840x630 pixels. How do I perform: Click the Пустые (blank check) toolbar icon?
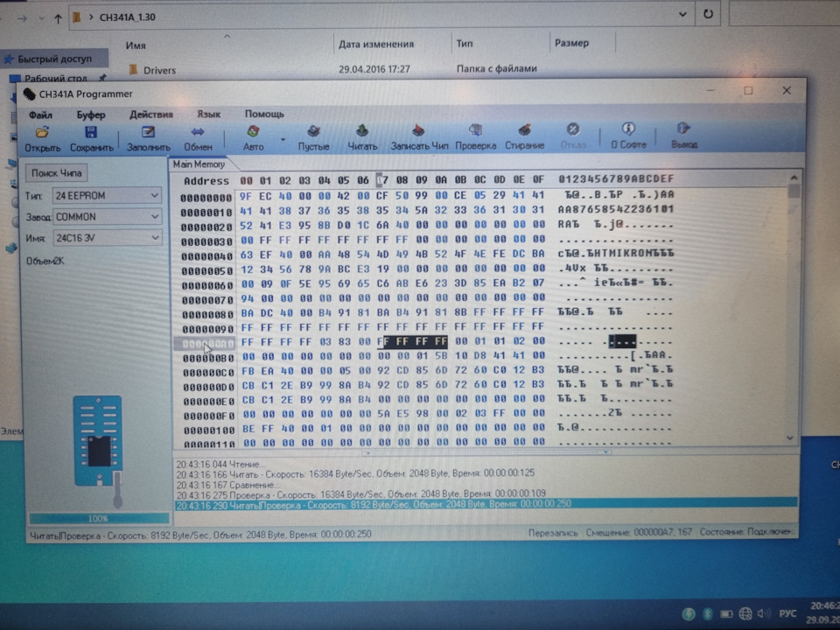tap(313, 131)
